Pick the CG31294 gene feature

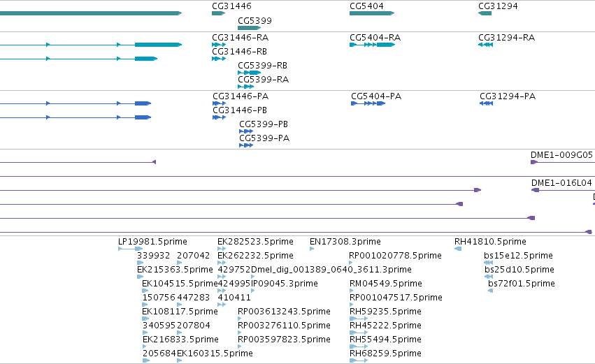point(485,13)
